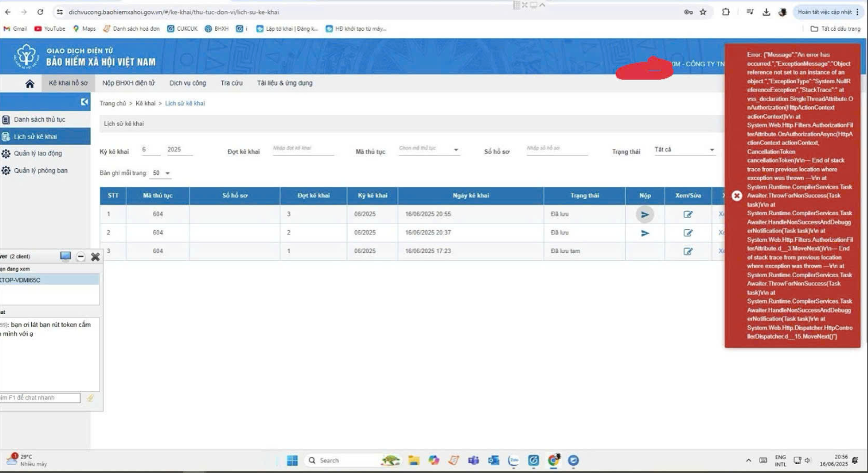Viewport: 868px width, 473px height.
Task: Click the submit arrow for row 1
Action: (x=645, y=215)
